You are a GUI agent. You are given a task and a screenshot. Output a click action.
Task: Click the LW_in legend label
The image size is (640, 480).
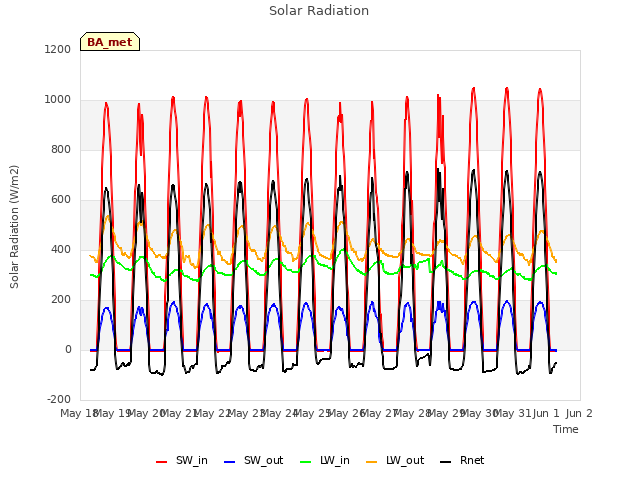[335, 460]
